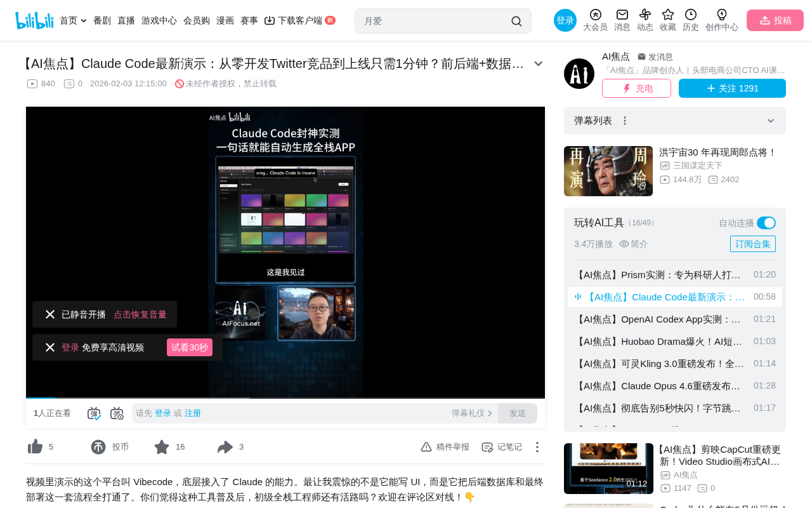Screen dimensions: 812x508
Task: Open danmaku settings icon
Action: tap(117, 413)
